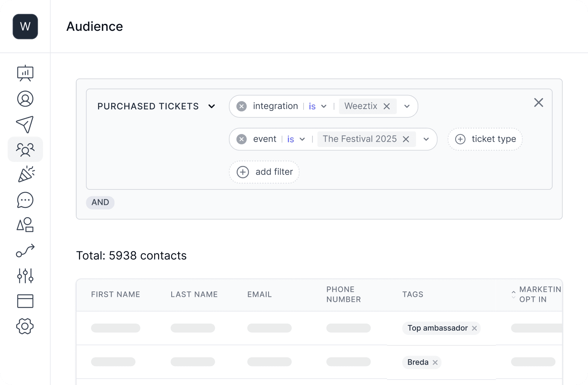The height and width of the screenshot is (385, 588).
Task: Select the TAGS column header
Action: coord(413,294)
